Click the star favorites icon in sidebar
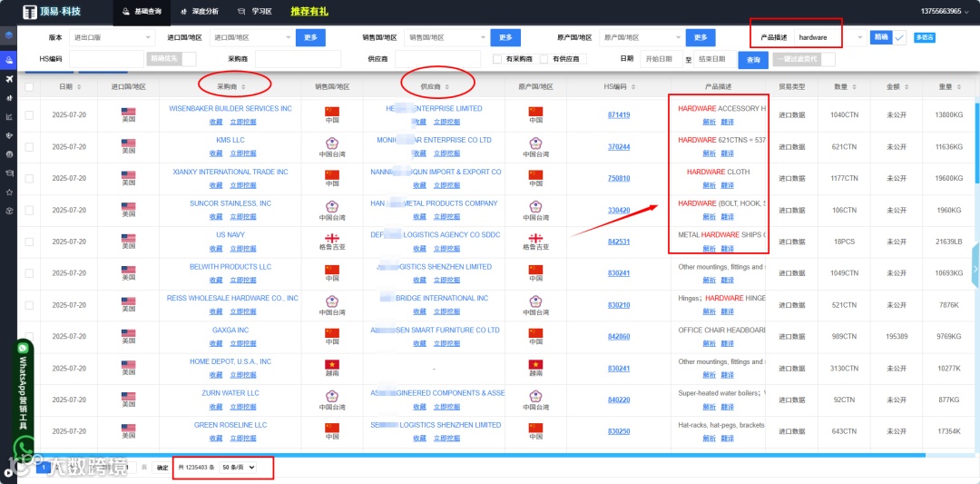980x484 pixels. (x=9, y=192)
